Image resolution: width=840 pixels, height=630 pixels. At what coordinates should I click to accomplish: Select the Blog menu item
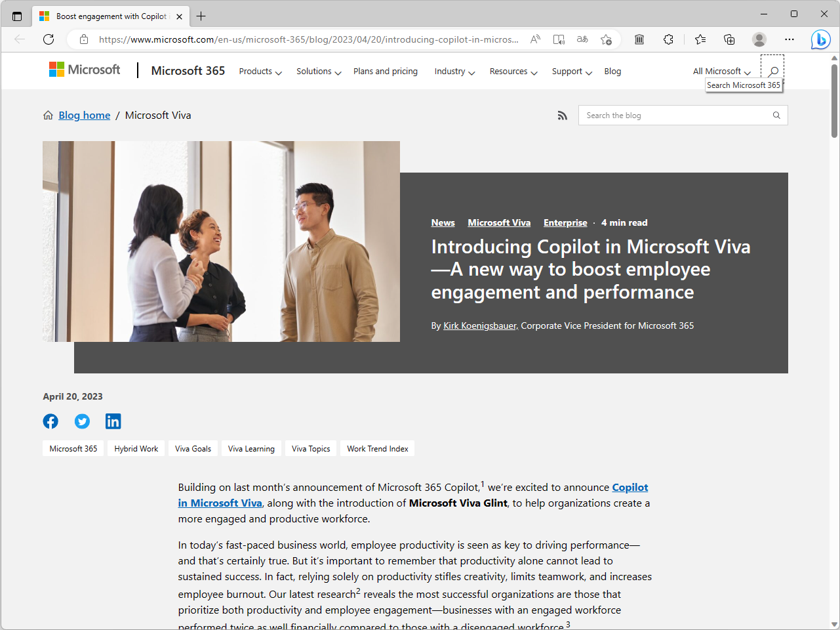click(x=612, y=71)
